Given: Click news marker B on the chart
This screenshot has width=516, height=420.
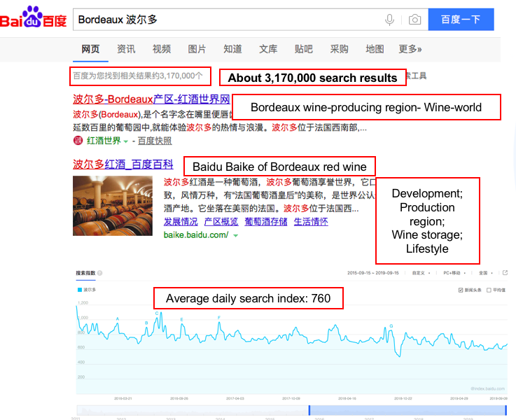Looking at the screenshot, I should [146, 323].
